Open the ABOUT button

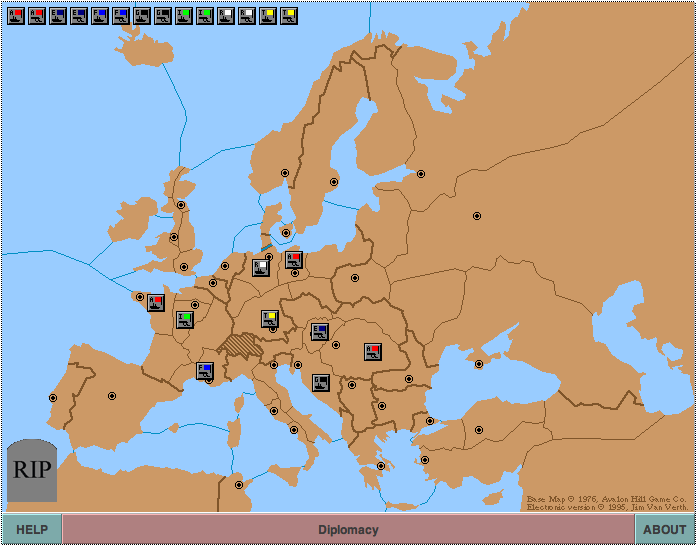665,530
